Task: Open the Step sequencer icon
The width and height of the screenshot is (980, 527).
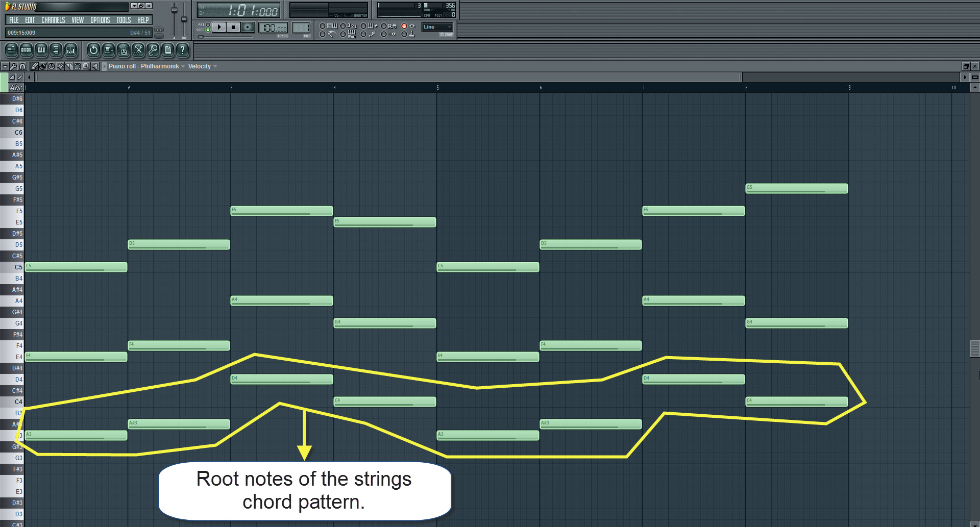Action: point(27,50)
